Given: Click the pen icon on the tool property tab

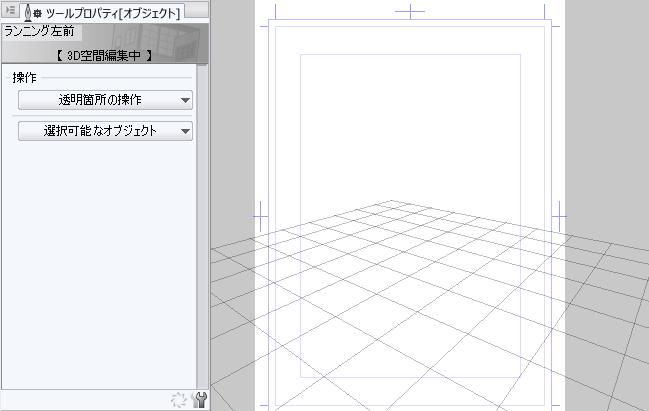Looking at the screenshot, I should 28,13.
